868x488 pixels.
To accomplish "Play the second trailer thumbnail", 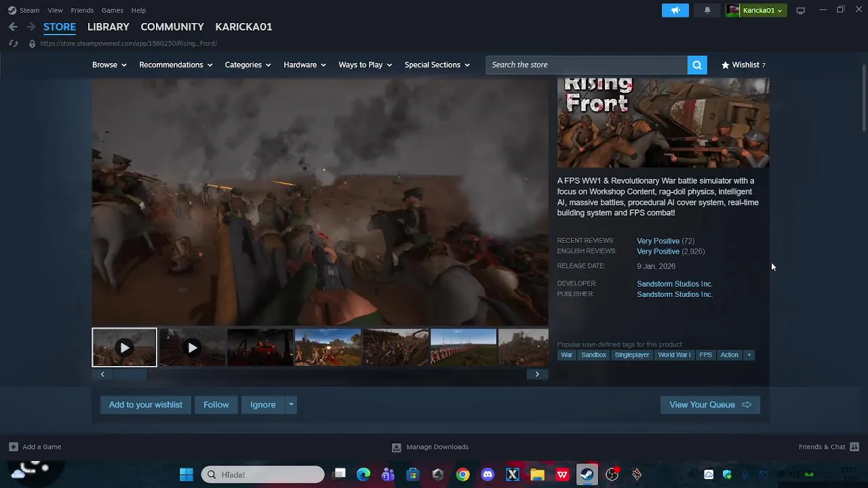I will [192, 348].
